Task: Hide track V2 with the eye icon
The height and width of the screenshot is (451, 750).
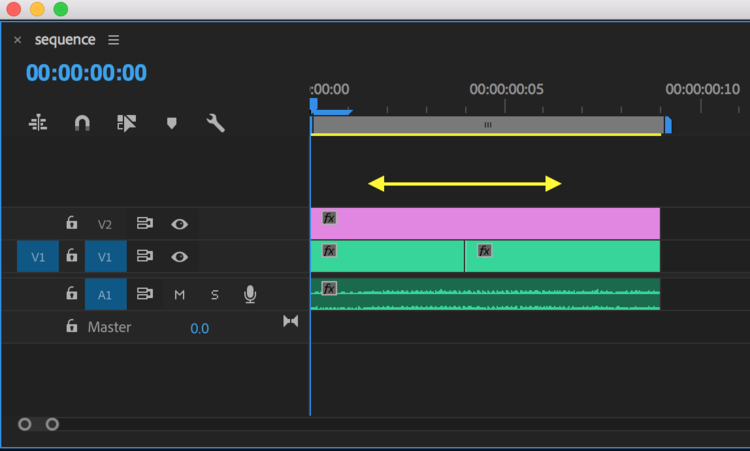Action: 180,224
